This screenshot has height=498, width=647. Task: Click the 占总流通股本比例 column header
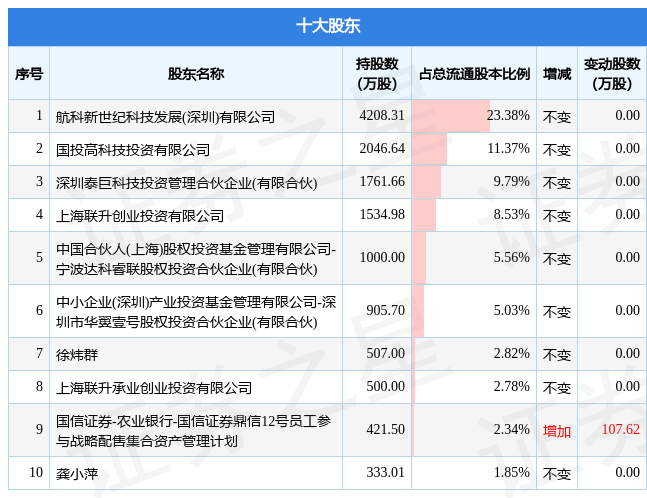[x=473, y=74]
